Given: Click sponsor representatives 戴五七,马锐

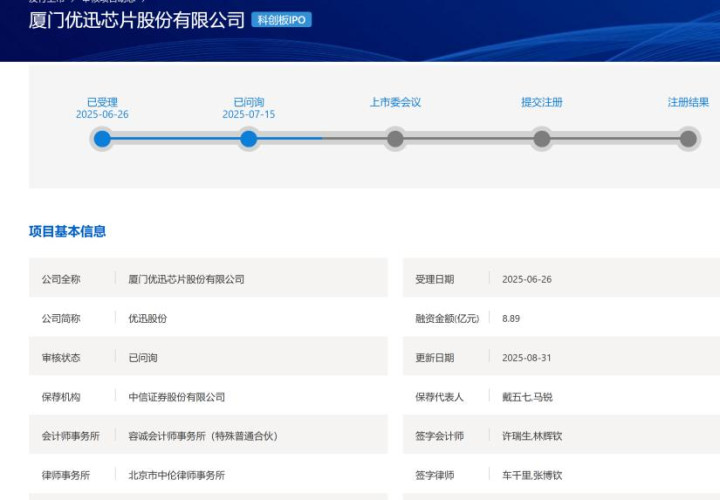Looking at the screenshot, I should coord(527,397).
